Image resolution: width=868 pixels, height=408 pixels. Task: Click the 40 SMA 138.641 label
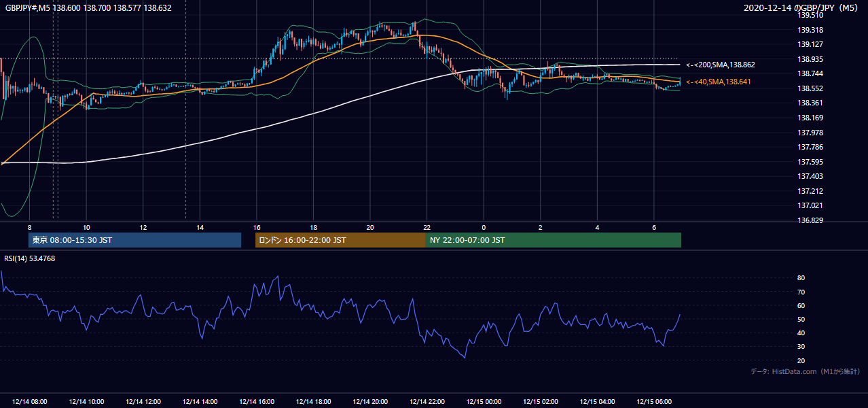click(719, 82)
